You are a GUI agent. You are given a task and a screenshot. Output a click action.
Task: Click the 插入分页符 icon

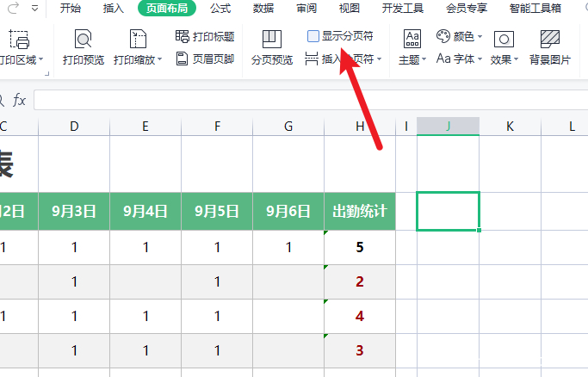click(x=312, y=59)
